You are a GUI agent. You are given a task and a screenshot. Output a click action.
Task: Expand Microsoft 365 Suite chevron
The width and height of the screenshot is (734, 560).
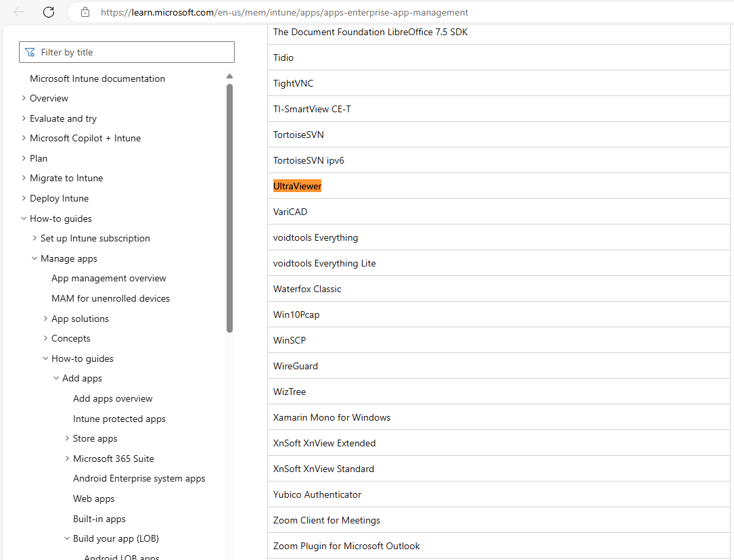coord(66,459)
